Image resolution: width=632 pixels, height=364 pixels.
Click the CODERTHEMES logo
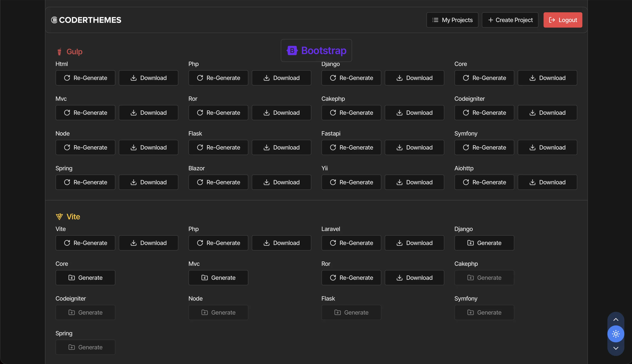pos(86,20)
